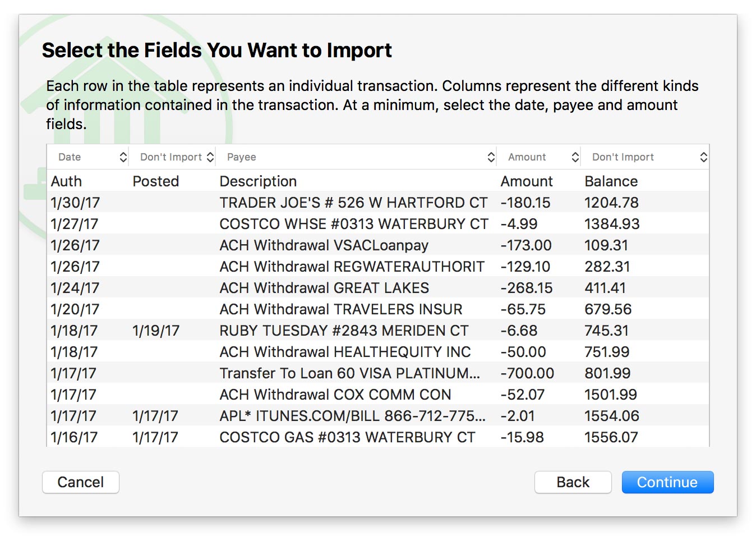This screenshot has width=756, height=540.
Task: Select the TRADER JOE'S # 526 transaction row
Action: (353, 203)
